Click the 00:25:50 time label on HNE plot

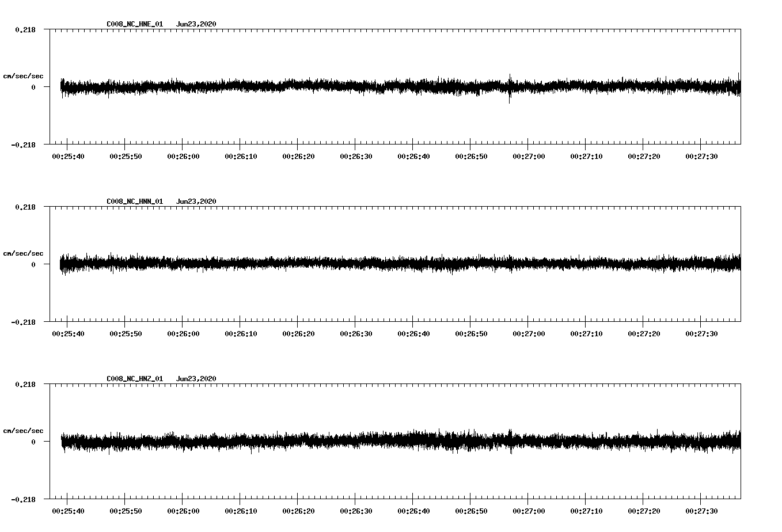pyautogui.click(x=126, y=157)
